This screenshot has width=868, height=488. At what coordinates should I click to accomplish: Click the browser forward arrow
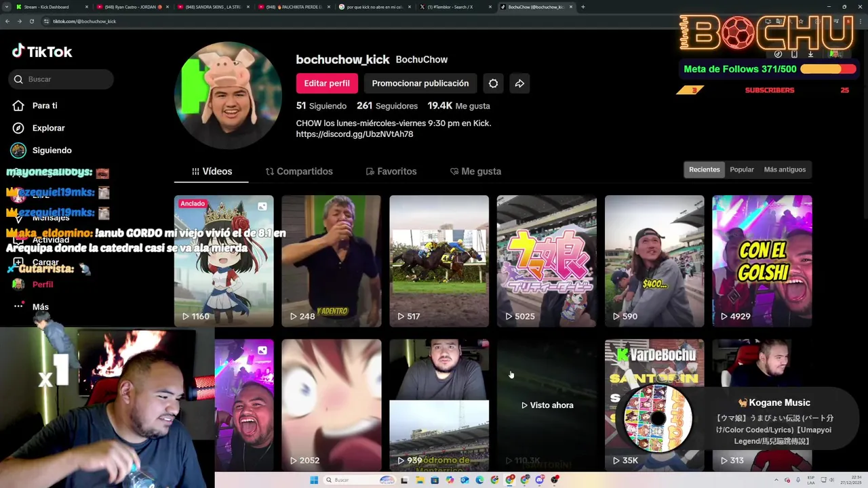pos(20,21)
